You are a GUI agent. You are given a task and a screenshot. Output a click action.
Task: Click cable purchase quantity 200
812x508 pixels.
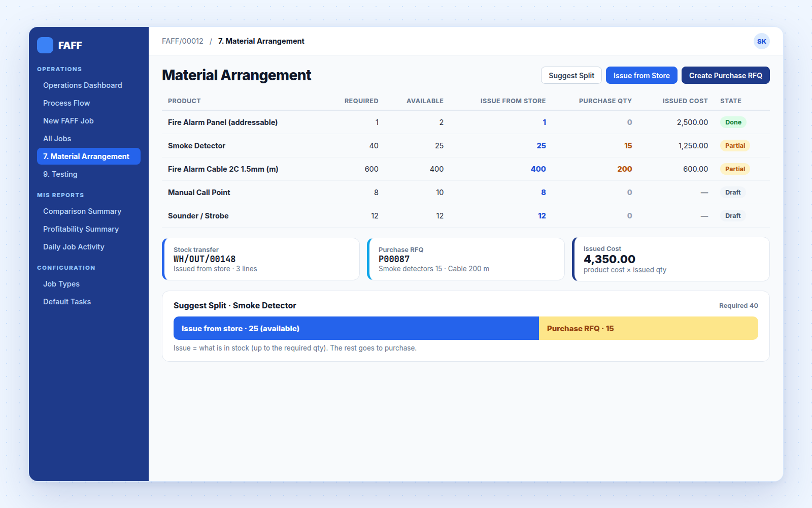click(x=625, y=169)
